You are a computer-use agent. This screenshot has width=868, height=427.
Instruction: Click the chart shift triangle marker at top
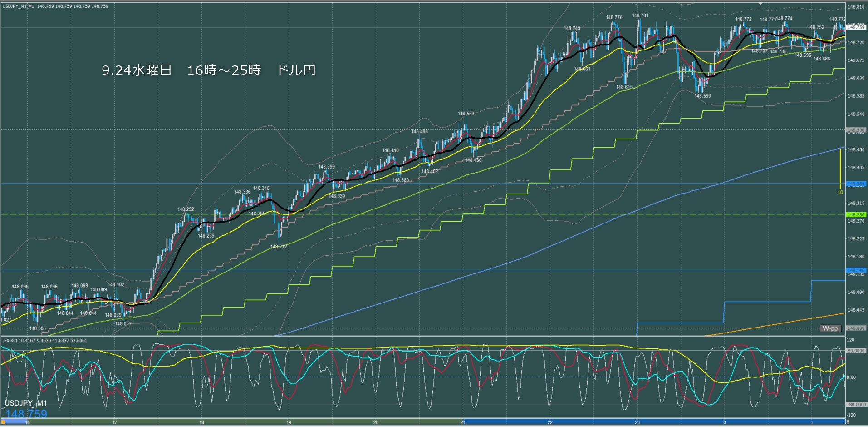click(761, 4)
